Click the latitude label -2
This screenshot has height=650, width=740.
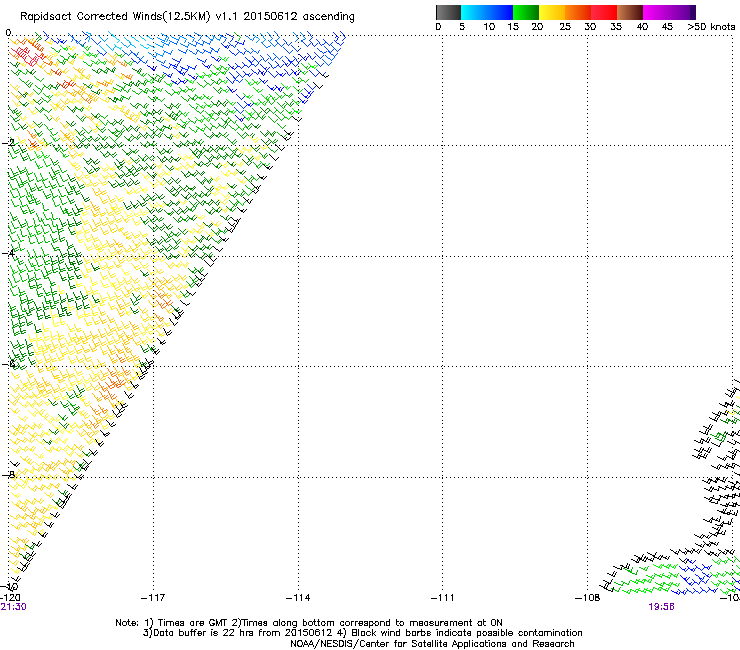pyautogui.click(x=8, y=143)
